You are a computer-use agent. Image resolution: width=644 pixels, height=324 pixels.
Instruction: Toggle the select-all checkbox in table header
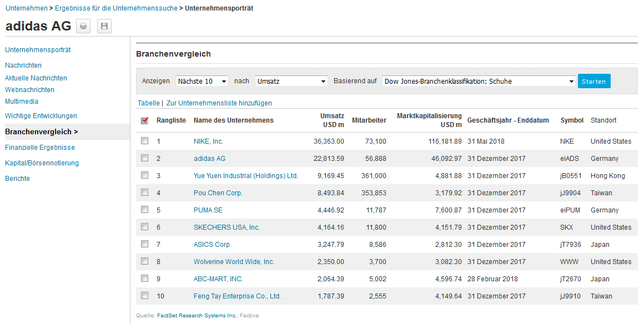[144, 120]
